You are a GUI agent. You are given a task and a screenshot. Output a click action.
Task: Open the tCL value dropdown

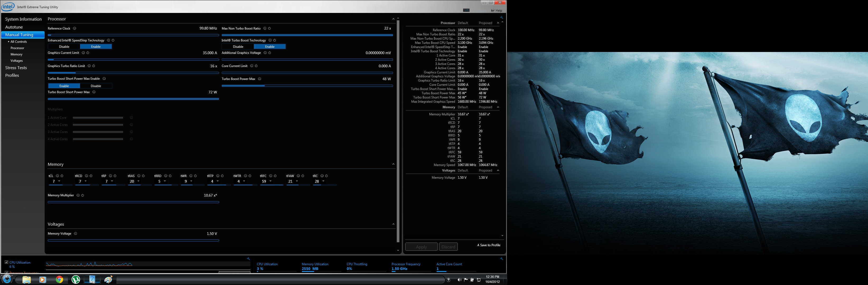59,181
